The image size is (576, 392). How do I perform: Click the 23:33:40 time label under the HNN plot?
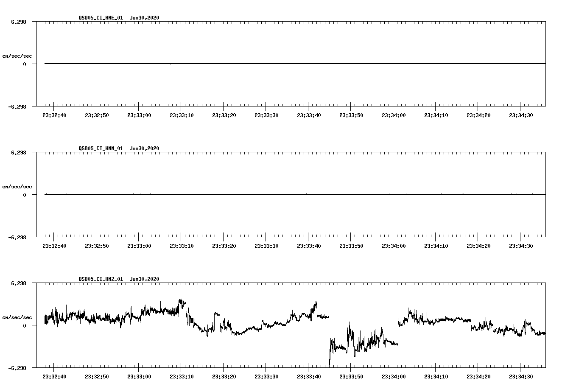click(309, 246)
